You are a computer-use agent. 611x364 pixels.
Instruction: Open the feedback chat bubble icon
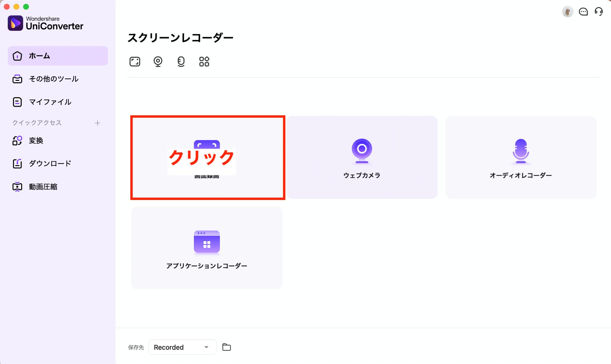point(583,12)
